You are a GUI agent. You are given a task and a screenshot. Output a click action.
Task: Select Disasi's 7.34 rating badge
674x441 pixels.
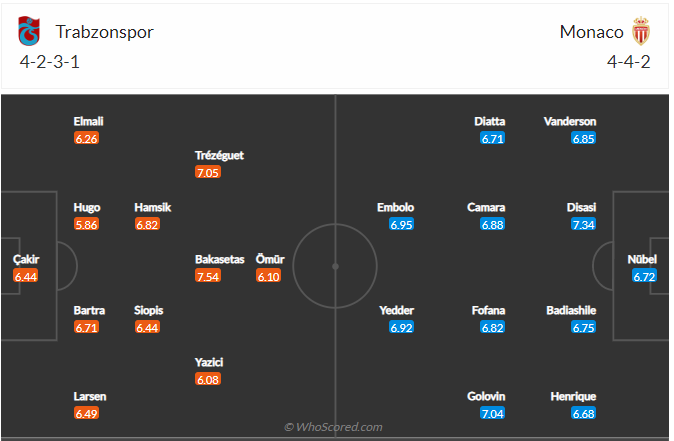click(584, 224)
